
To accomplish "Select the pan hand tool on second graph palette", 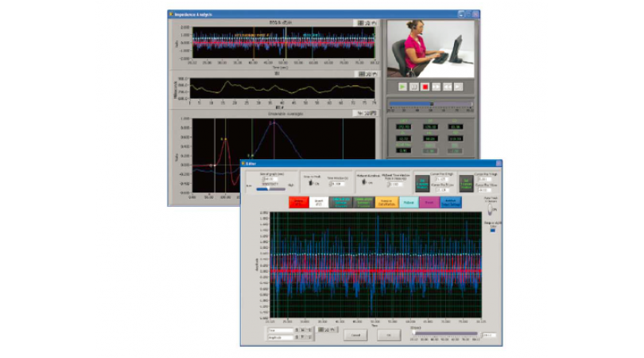I will point(373,73).
